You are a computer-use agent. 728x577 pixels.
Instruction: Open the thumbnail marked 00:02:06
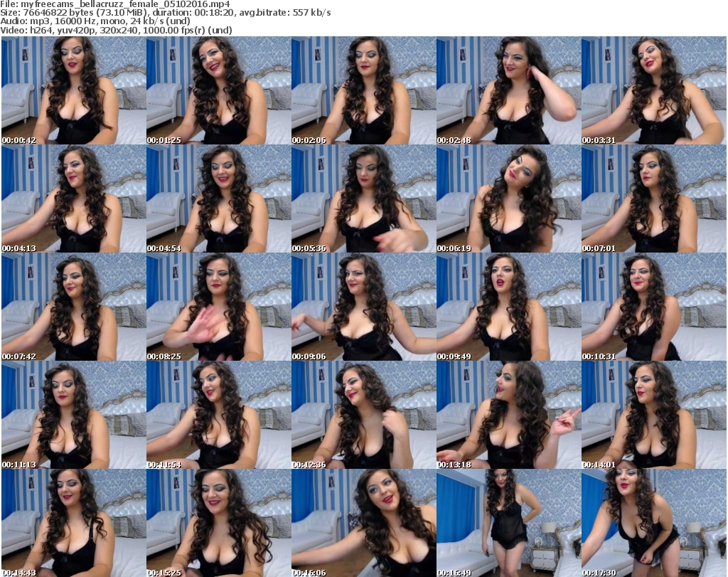click(x=363, y=90)
